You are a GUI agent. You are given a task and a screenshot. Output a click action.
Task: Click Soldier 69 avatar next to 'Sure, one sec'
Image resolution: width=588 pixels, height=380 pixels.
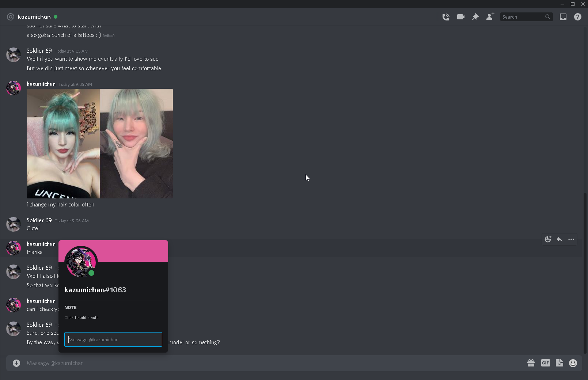point(14,329)
